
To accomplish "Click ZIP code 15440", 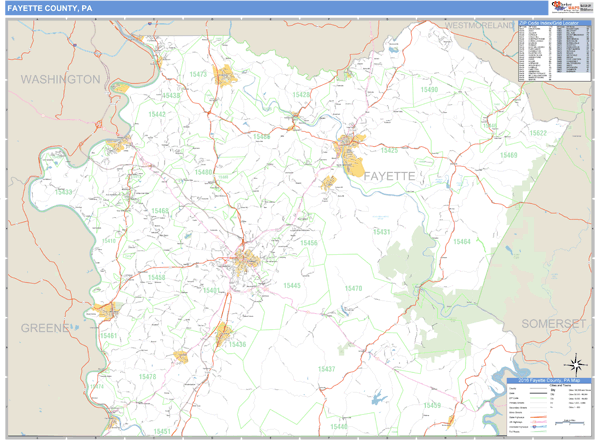I will (x=339, y=426).
